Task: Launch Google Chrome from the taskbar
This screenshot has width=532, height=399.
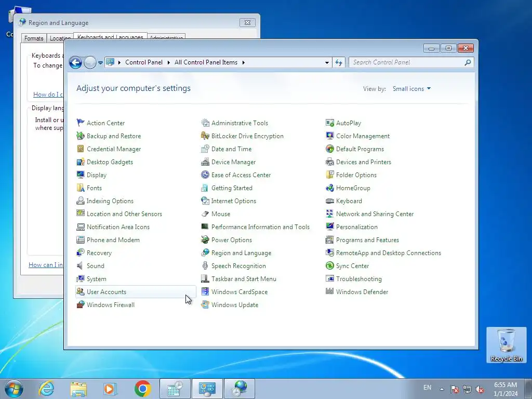Action: (x=142, y=389)
